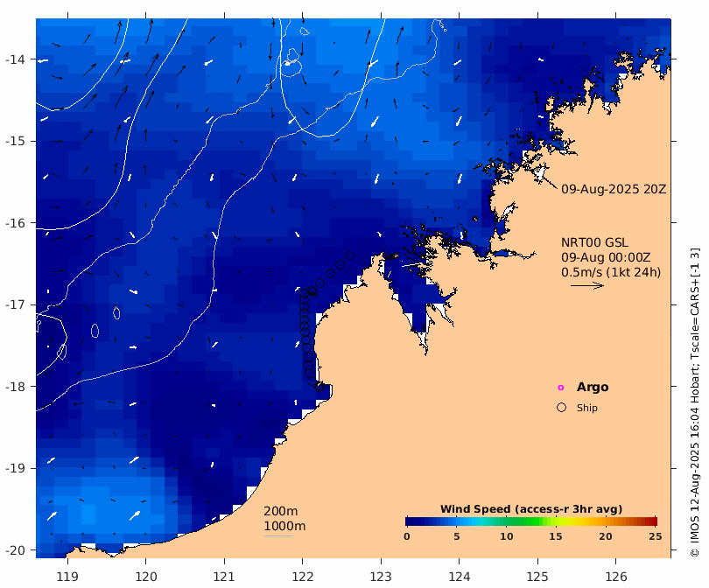The image size is (709, 588).
Task: Click the current scale reference arrow
Action: point(587,285)
